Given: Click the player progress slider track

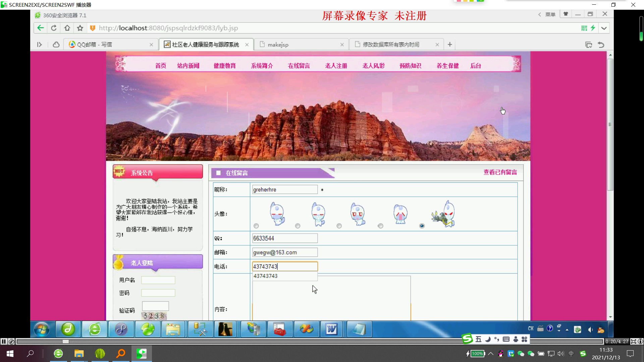Looking at the screenshot, I should point(310,342).
